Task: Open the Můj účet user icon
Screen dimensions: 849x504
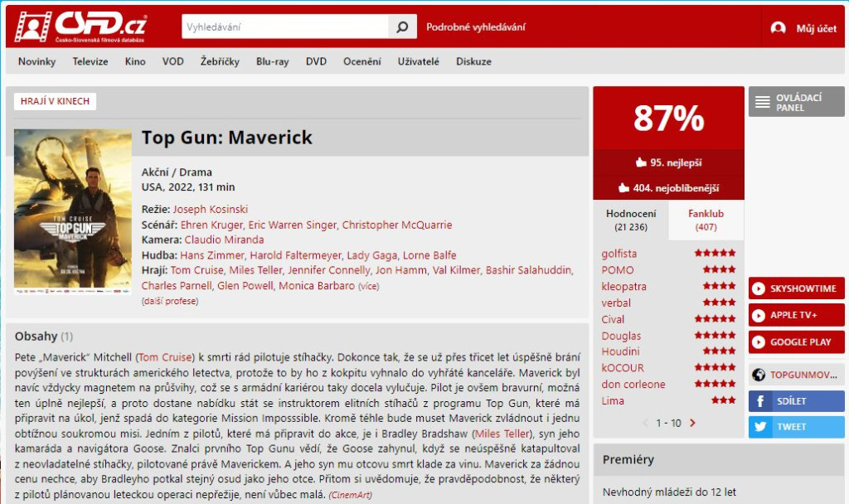Action: (x=778, y=27)
